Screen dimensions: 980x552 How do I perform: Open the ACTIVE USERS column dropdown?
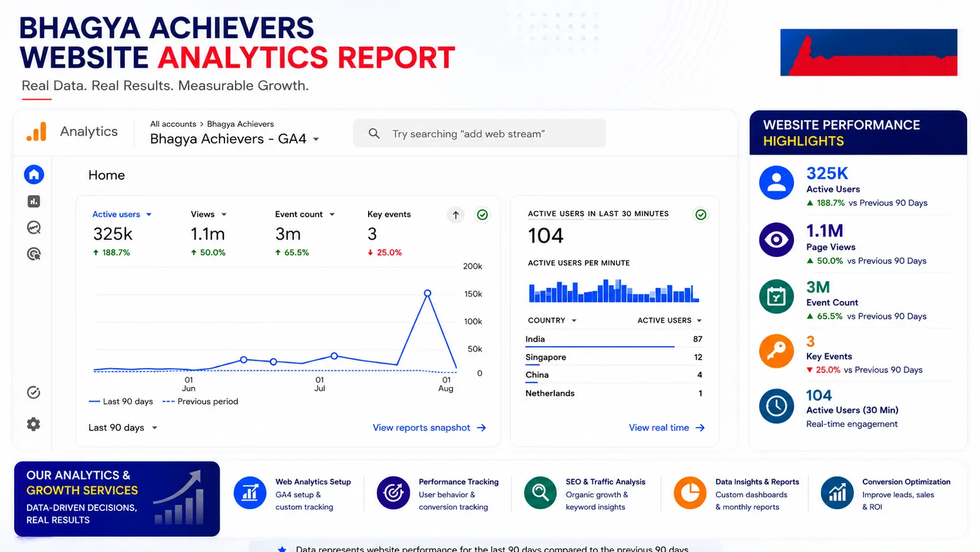pos(670,320)
